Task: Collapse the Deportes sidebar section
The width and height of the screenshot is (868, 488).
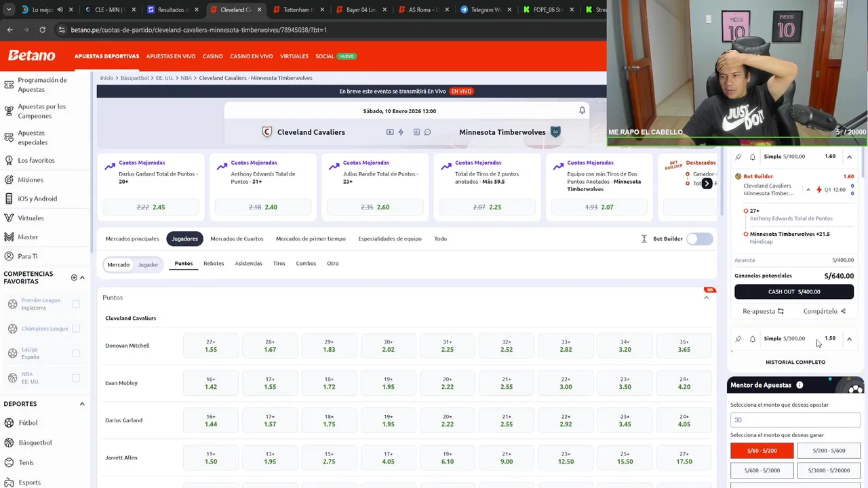Action: (x=82, y=404)
